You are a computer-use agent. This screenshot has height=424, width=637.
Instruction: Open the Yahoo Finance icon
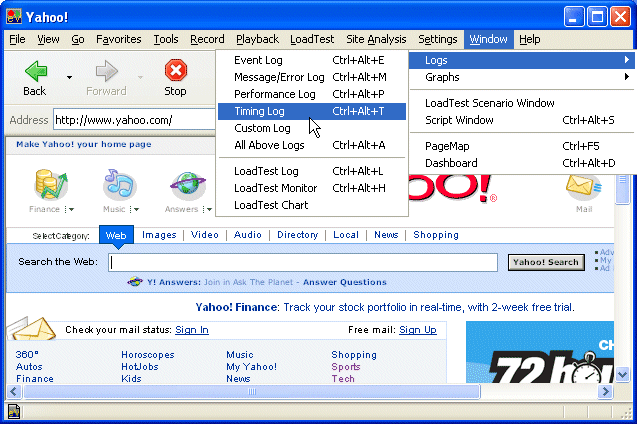coord(50,185)
